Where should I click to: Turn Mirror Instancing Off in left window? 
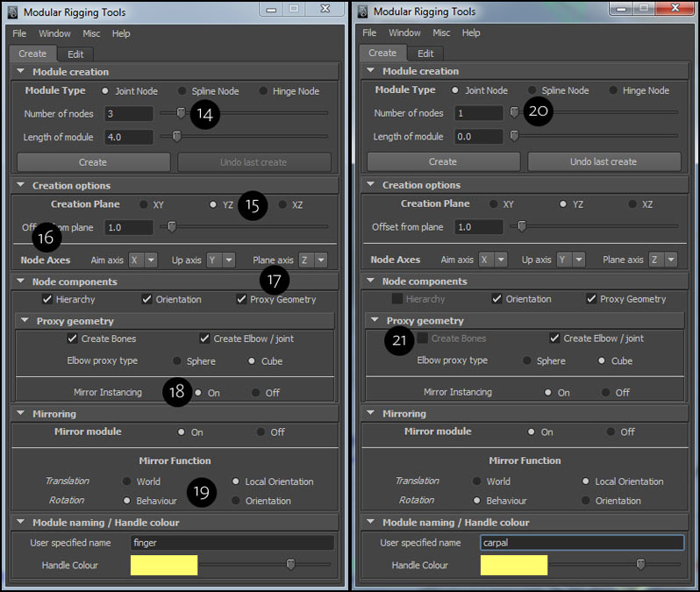(255, 392)
